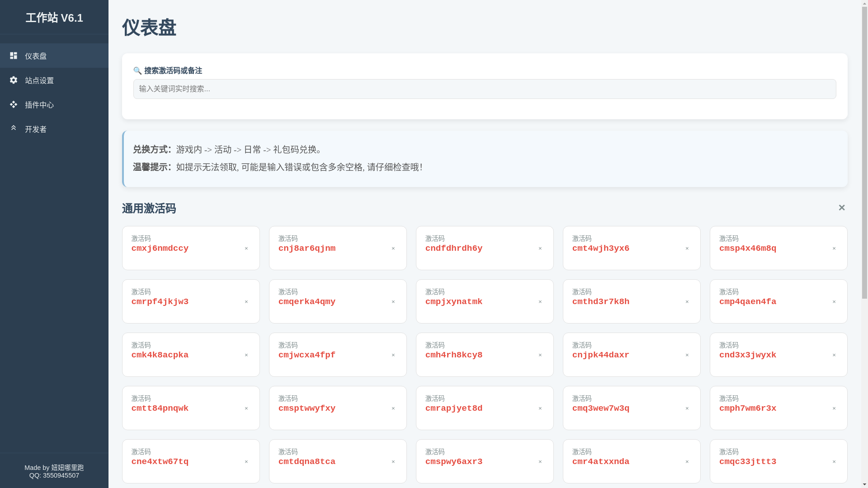Remove the code cmtdqna8tca
This screenshot has height=488, width=868.
coord(393,462)
